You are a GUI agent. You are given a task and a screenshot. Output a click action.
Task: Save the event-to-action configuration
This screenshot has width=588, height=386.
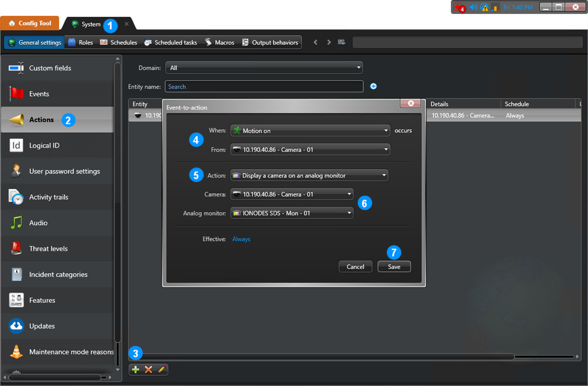coord(394,266)
